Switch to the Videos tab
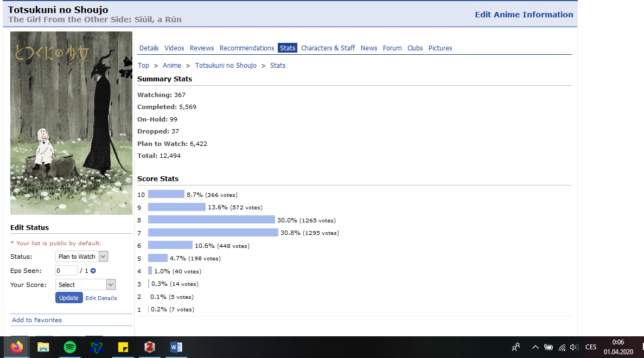The height and width of the screenshot is (358, 644). [174, 48]
